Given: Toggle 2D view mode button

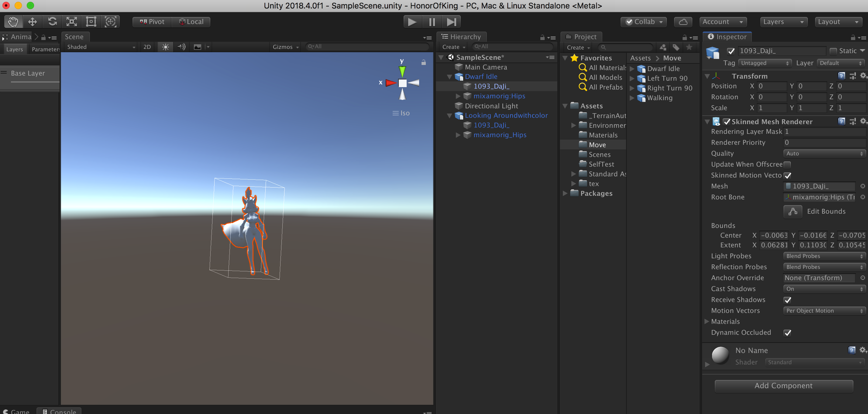Looking at the screenshot, I should tap(147, 47).
